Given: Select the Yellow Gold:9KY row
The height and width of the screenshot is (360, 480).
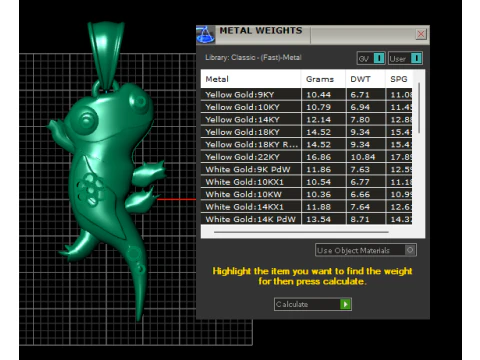Looking at the screenshot, I should (x=306, y=95).
